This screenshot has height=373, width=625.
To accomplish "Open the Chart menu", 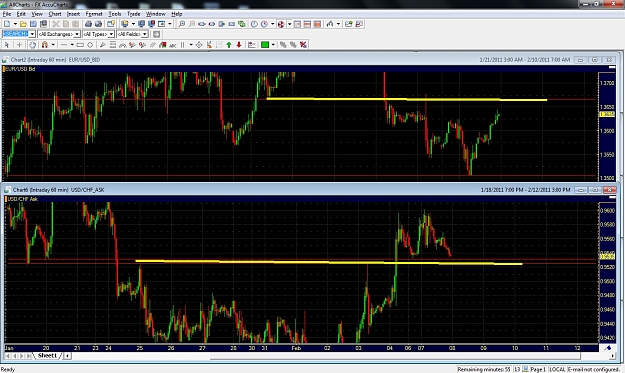I will (x=55, y=14).
